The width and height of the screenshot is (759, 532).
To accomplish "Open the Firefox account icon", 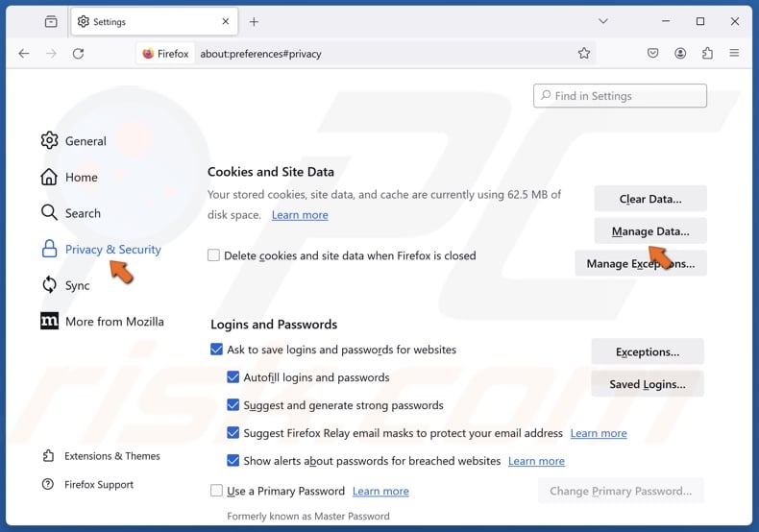I will coord(680,53).
